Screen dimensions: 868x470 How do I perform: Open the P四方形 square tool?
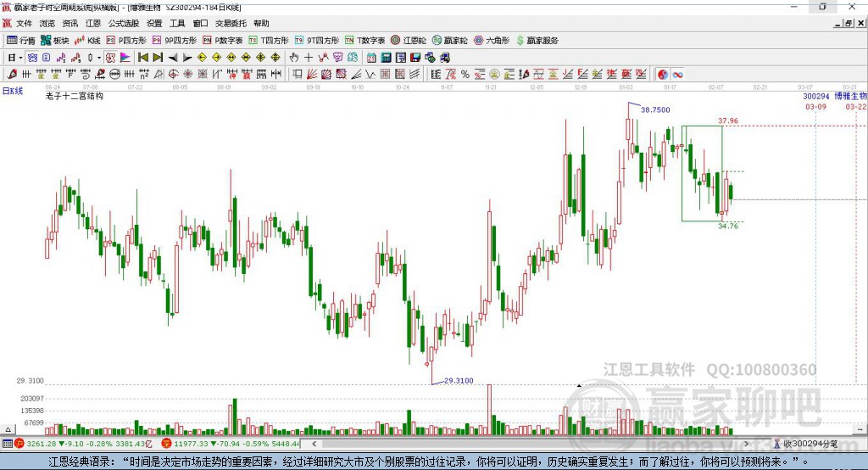pos(126,41)
